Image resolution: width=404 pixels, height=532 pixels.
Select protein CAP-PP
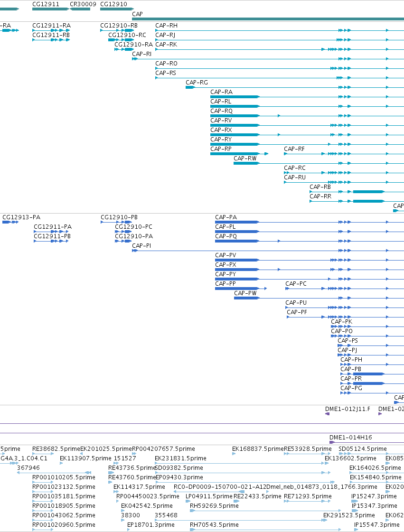pyautogui.click(x=241, y=289)
